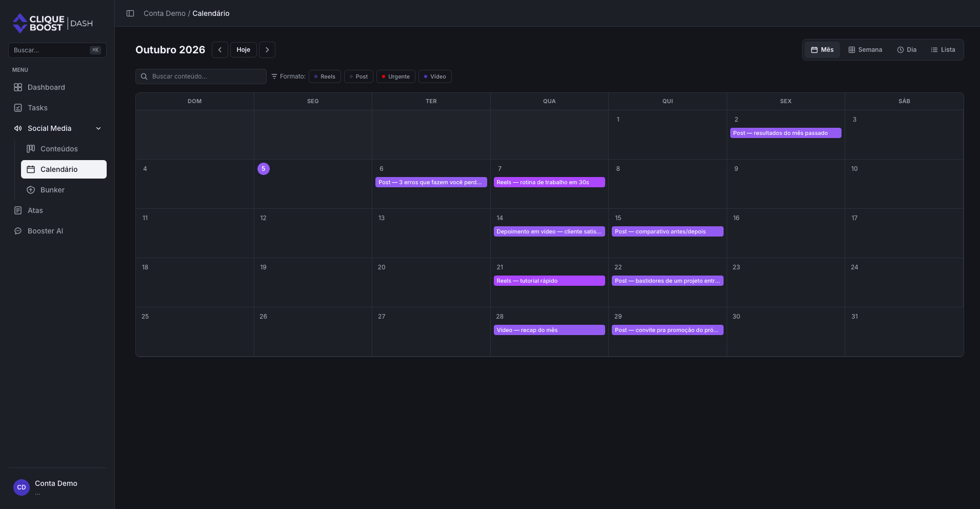Click the Formato filter icon
Image resolution: width=980 pixels, height=509 pixels.
[x=274, y=76]
